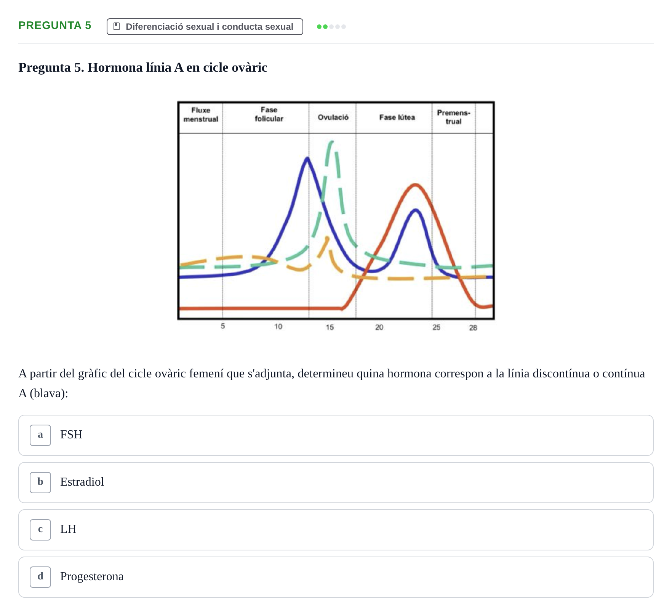Click the red curve peak in graph

(x=415, y=186)
